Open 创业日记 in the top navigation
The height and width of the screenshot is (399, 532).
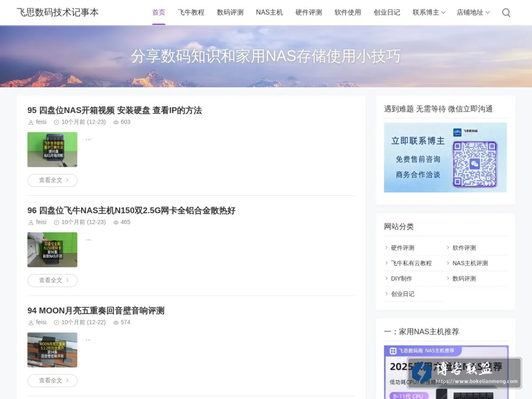(x=387, y=12)
